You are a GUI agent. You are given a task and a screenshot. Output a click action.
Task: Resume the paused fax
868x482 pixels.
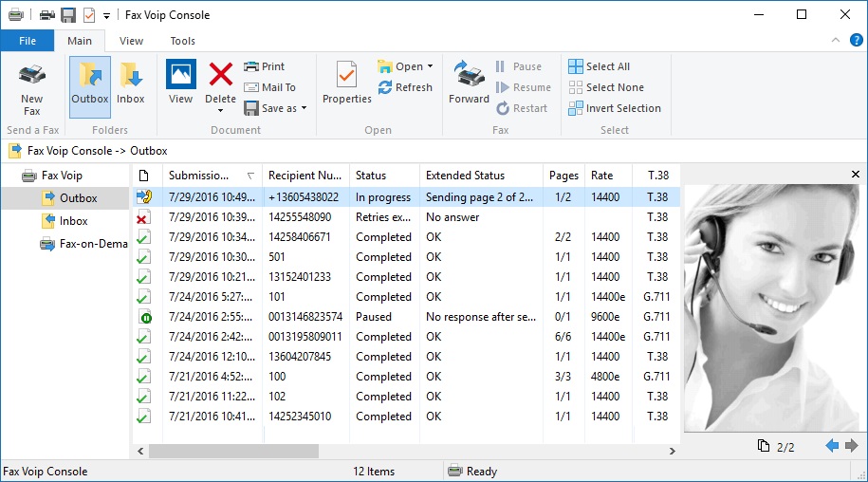[523, 87]
